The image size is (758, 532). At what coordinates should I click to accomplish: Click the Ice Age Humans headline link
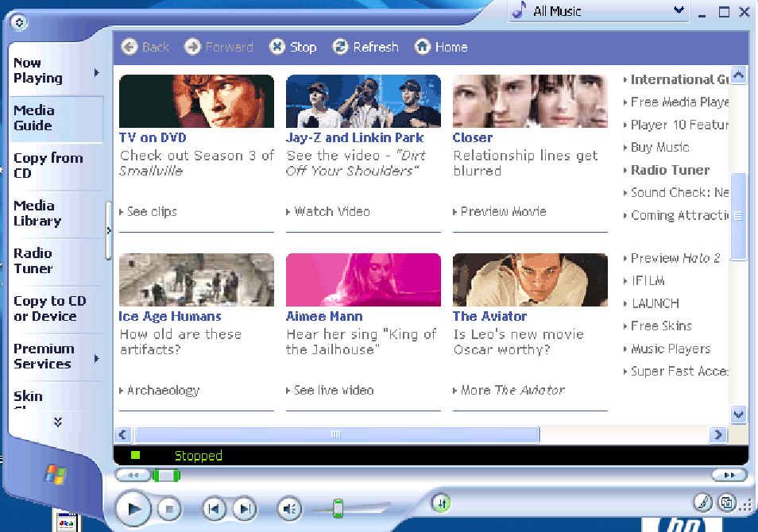[x=170, y=317]
